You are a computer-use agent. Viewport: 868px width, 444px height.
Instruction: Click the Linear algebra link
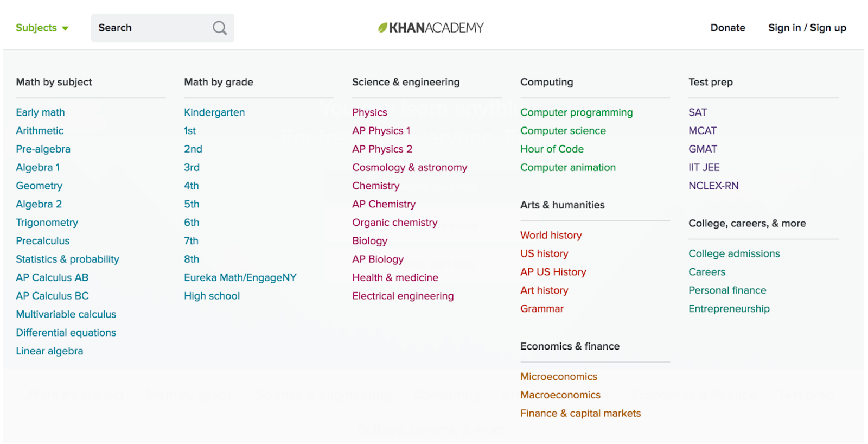(49, 351)
